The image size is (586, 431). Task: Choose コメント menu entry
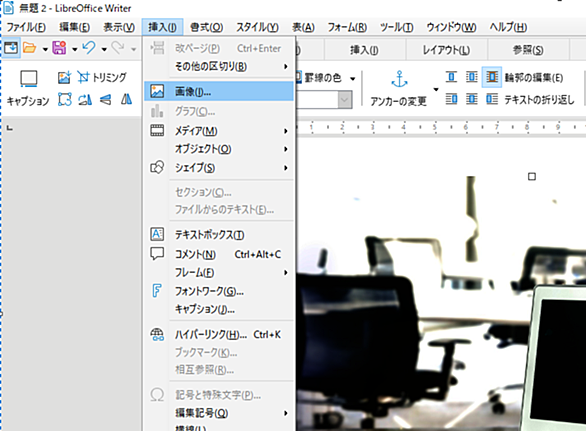click(x=219, y=254)
